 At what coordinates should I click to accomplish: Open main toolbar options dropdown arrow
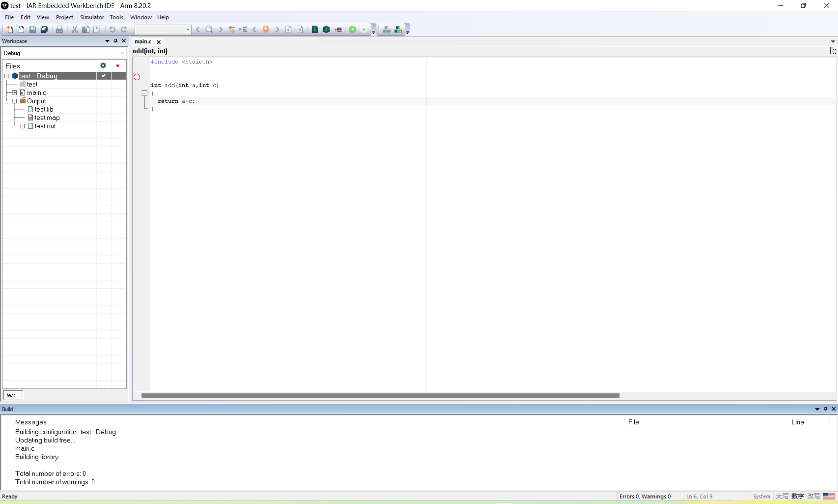(373, 32)
